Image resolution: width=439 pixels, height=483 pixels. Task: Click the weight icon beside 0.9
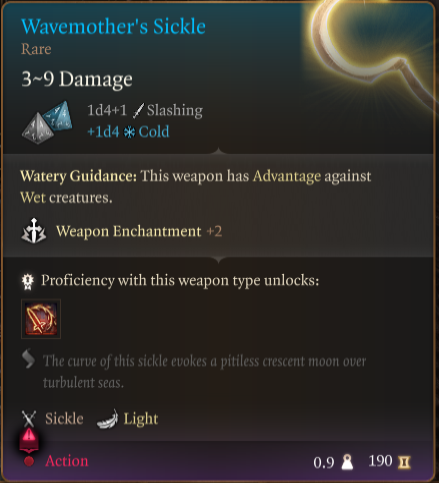347,462
